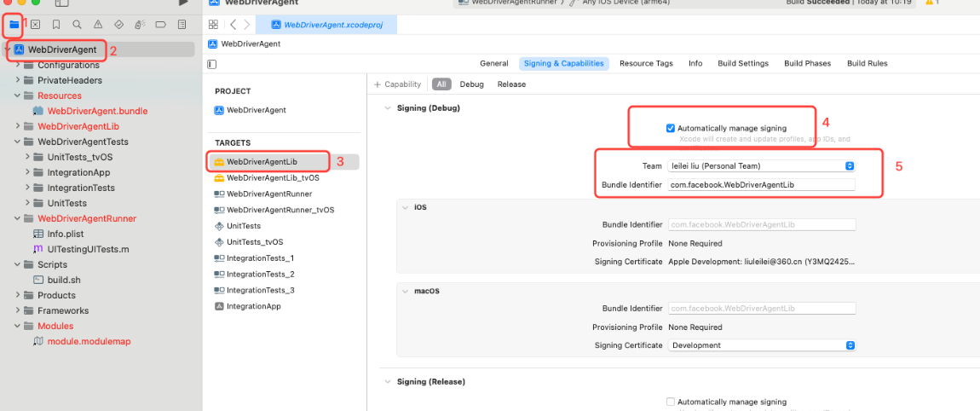Switch to the Build Phases tab

point(808,64)
